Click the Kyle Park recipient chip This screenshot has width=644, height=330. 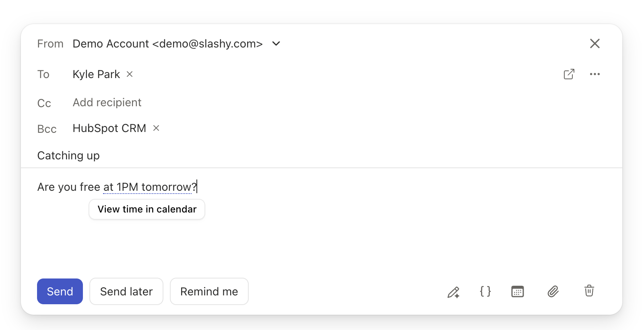(96, 74)
